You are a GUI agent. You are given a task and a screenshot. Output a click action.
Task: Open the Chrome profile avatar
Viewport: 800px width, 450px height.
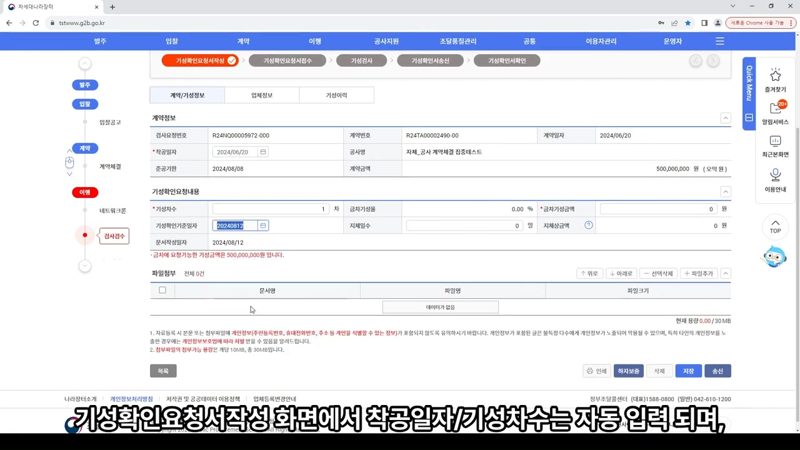[x=717, y=23]
